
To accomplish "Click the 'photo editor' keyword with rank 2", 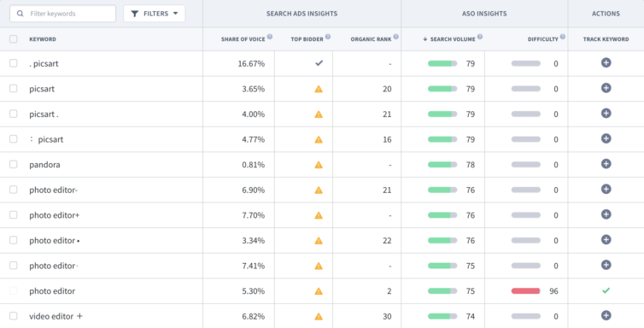I will [x=52, y=291].
